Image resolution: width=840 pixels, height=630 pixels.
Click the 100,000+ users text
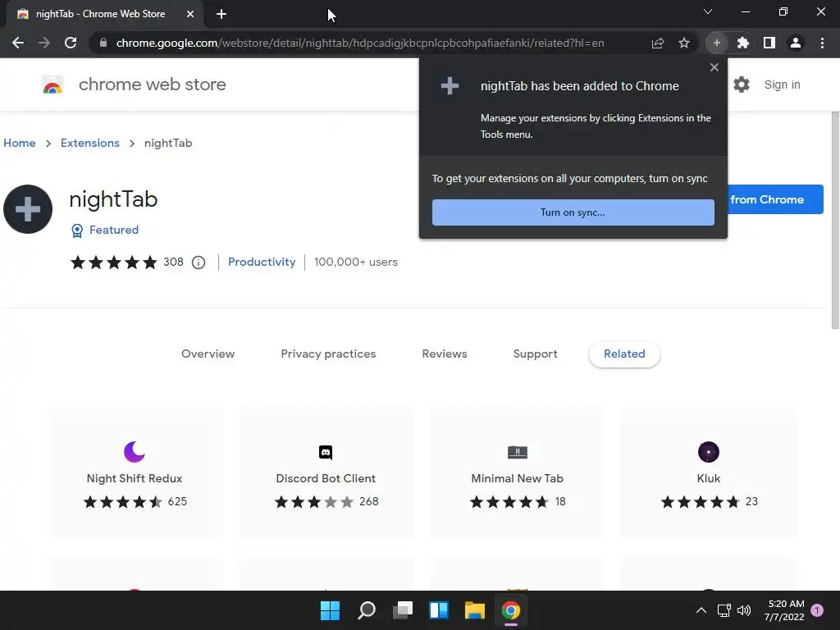coord(356,262)
